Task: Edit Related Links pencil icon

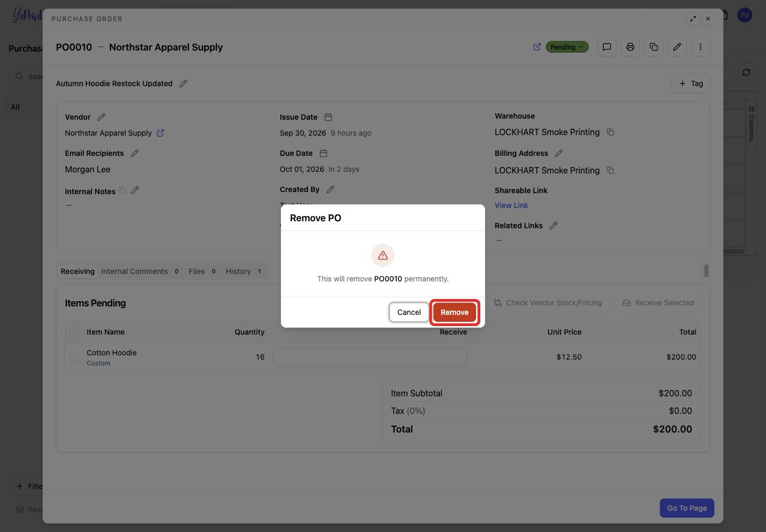Action: click(x=553, y=226)
